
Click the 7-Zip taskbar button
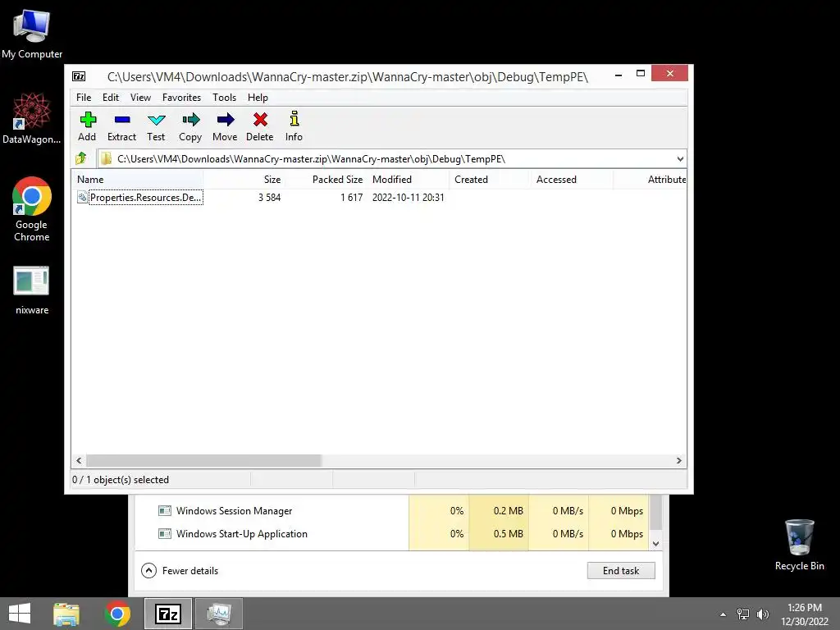[167, 614]
